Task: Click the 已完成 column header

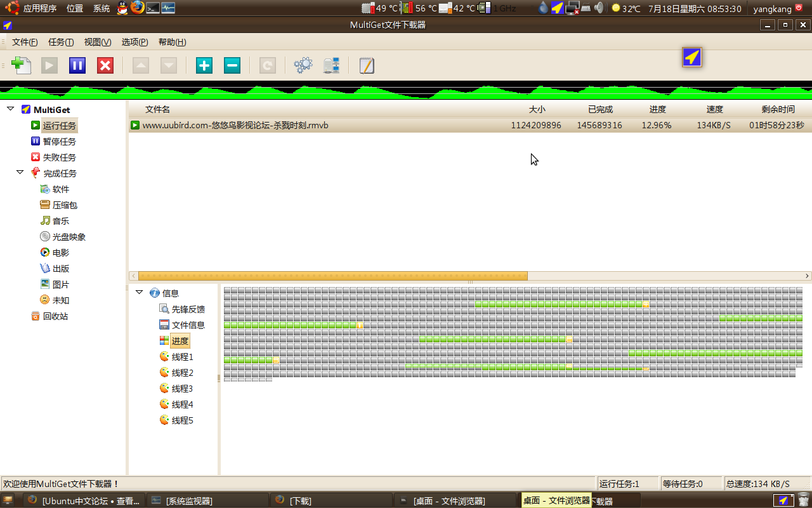Action: click(x=600, y=109)
